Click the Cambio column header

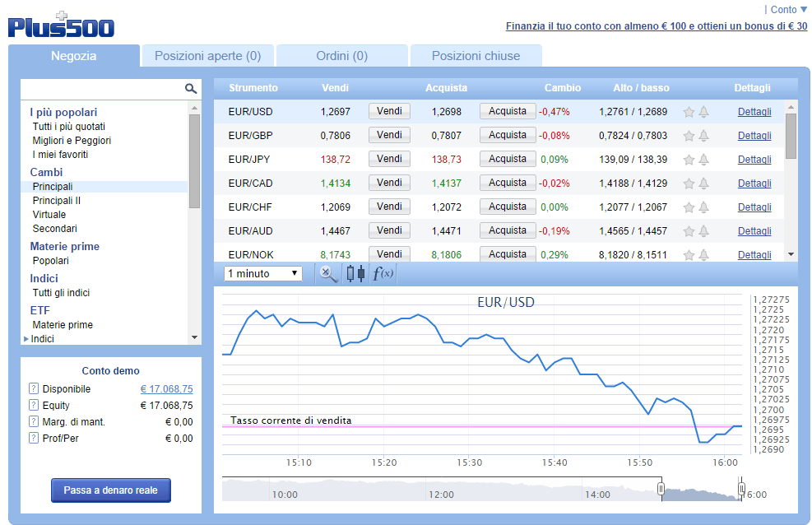(x=563, y=88)
